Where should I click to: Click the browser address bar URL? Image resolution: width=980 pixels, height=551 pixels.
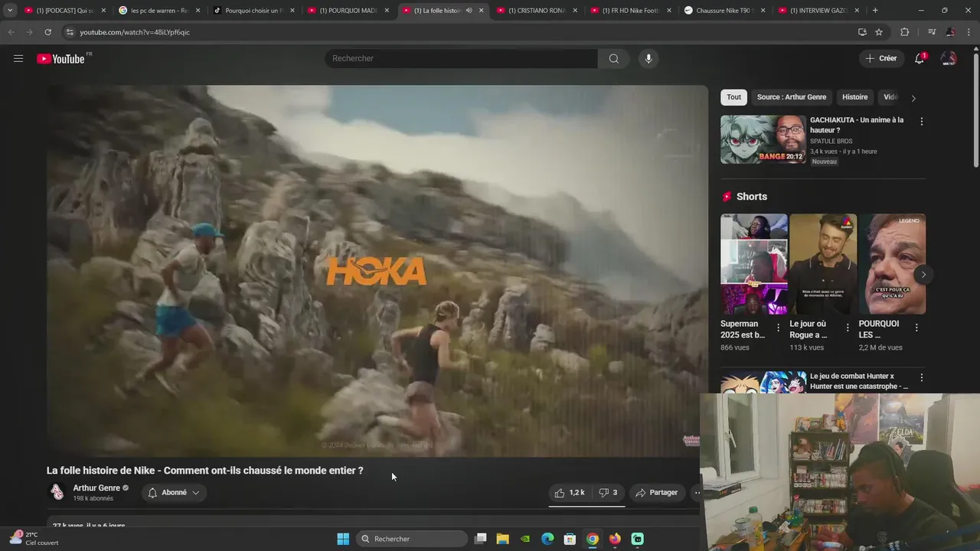tap(135, 32)
